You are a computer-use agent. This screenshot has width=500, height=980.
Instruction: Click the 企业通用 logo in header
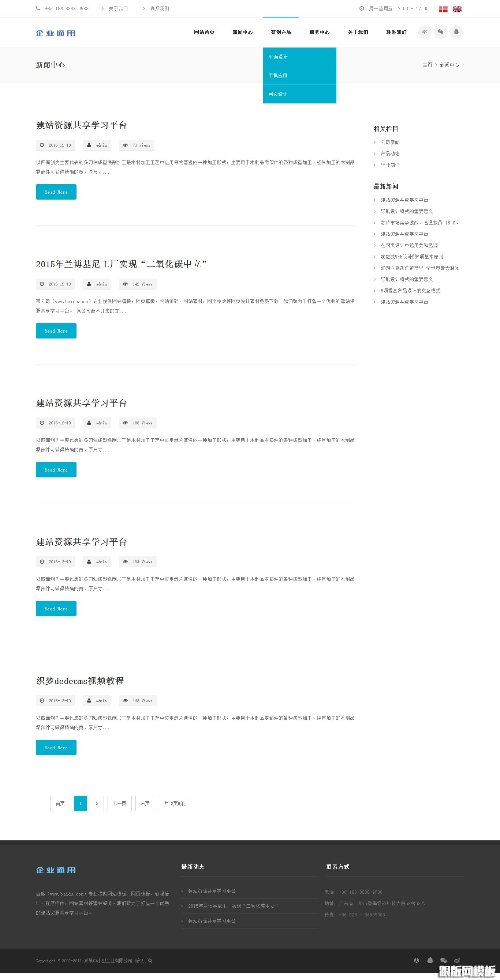56,34
